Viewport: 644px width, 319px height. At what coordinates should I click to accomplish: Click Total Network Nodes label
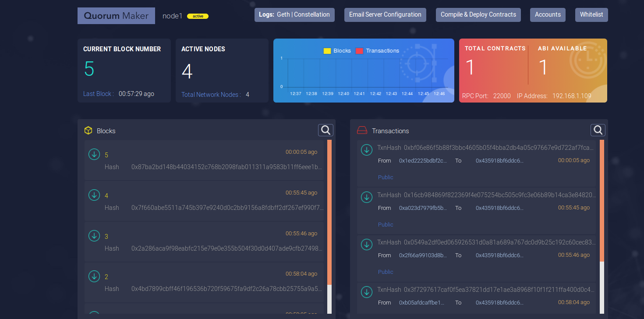coord(211,95)
